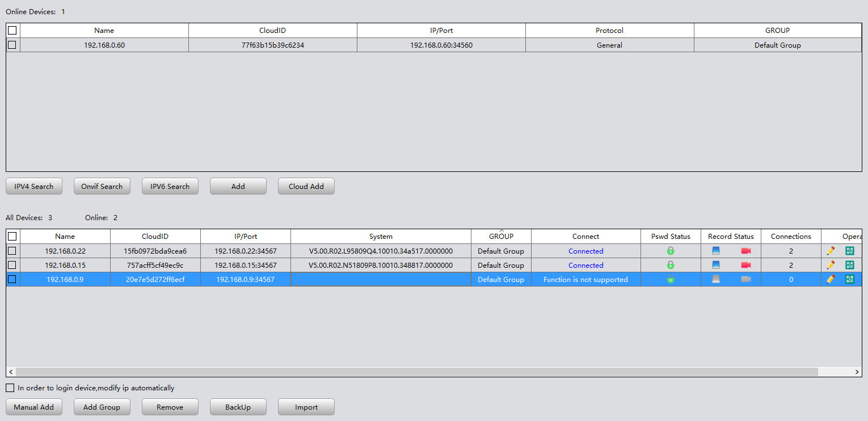The width and height of the screenshot is (868, 421).
Task: Check the box for online device 192.168.0.60
Action: [12, 45]
